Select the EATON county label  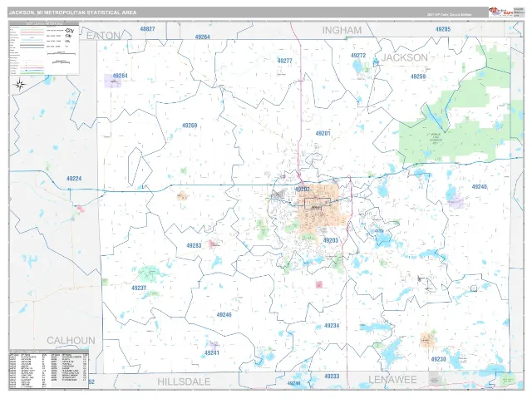[103, 36]
